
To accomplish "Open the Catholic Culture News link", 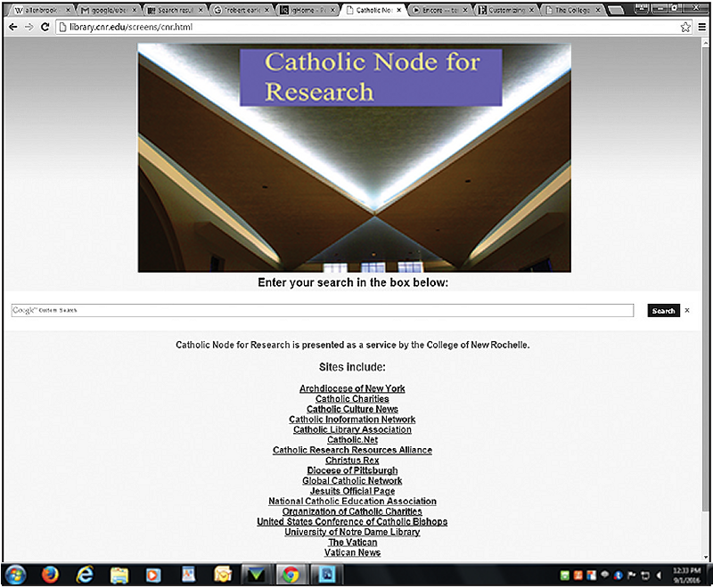I will [352, 409].
